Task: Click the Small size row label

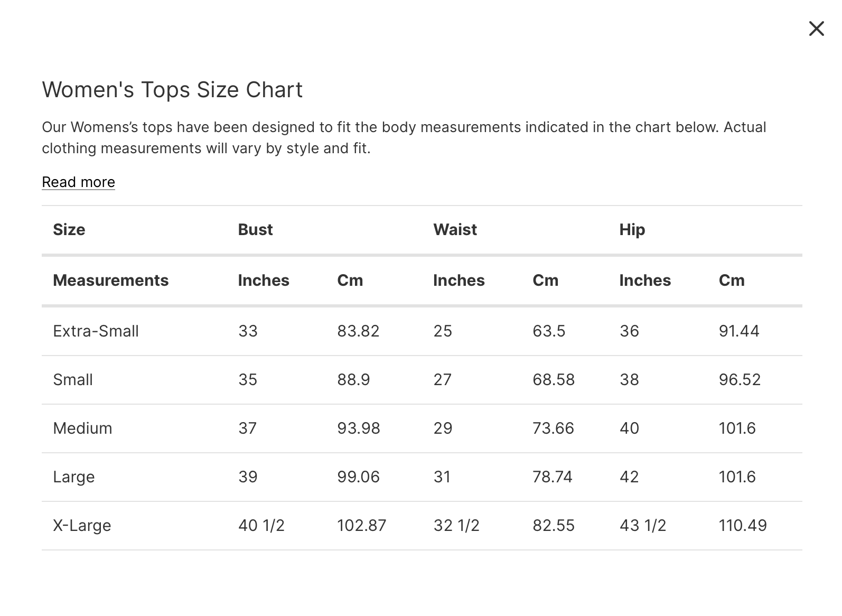Action: 73,380
